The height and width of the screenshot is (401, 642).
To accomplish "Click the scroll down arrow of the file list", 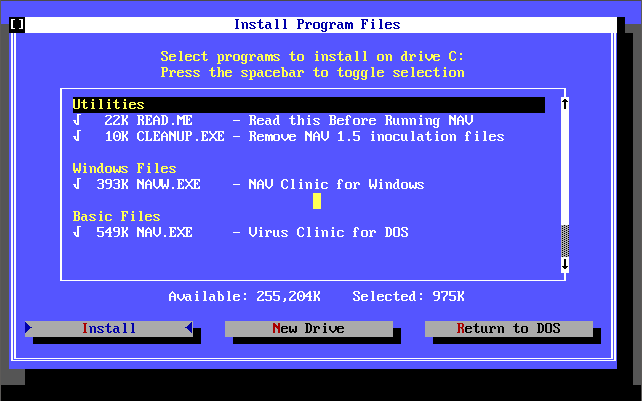I will coord(565,264).
